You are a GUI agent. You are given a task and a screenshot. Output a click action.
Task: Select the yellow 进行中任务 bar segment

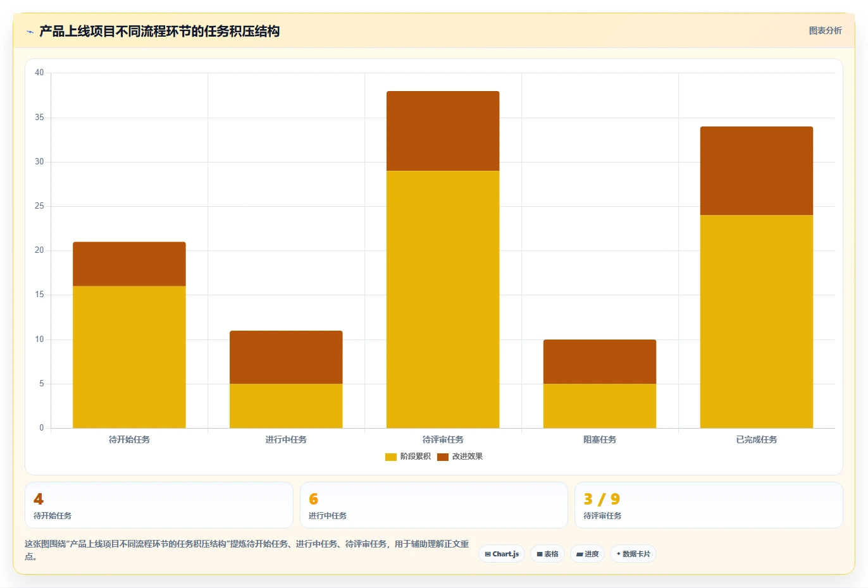tap(286, 406)
